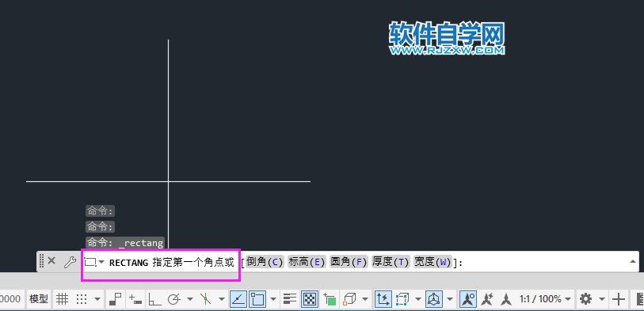Expand command history with up arrow
The image size is (644, 311).
click(x=632, y=261)
